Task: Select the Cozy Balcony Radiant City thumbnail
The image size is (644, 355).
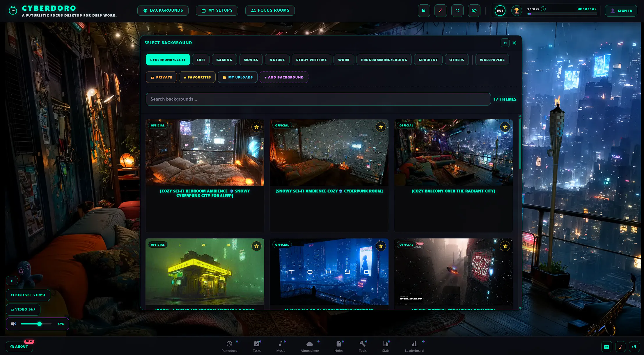Action: click(453, 152)
